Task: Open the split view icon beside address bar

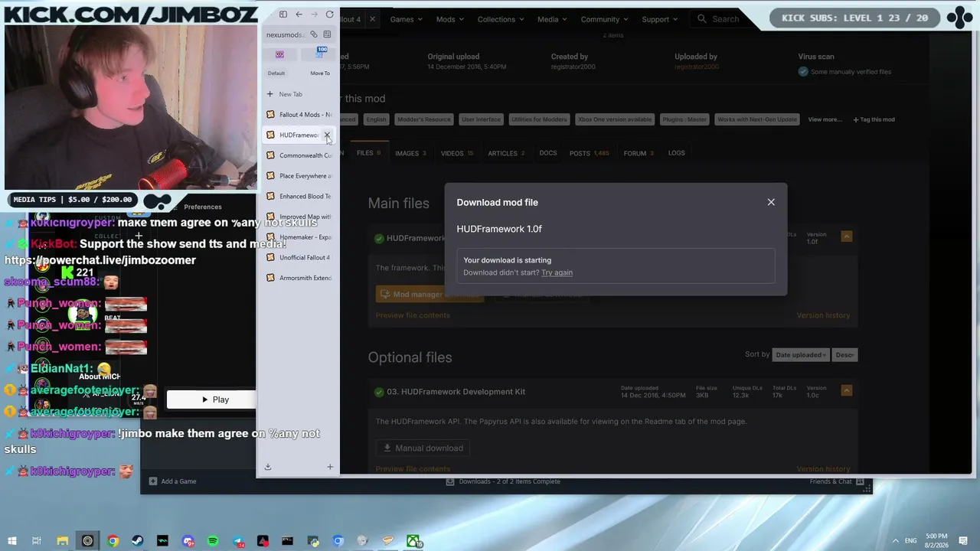Action: (327, 34)
